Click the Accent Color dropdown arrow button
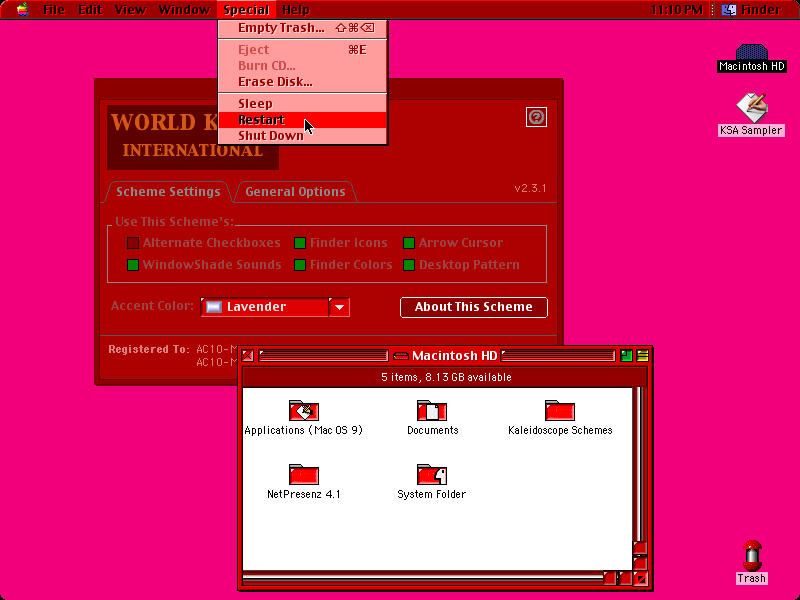This screenshot has height=600, width=800. [x=340, y=307]
